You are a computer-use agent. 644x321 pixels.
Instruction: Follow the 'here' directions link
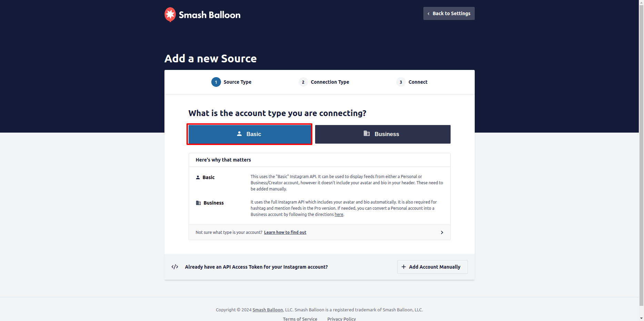[x=339, y=215]
